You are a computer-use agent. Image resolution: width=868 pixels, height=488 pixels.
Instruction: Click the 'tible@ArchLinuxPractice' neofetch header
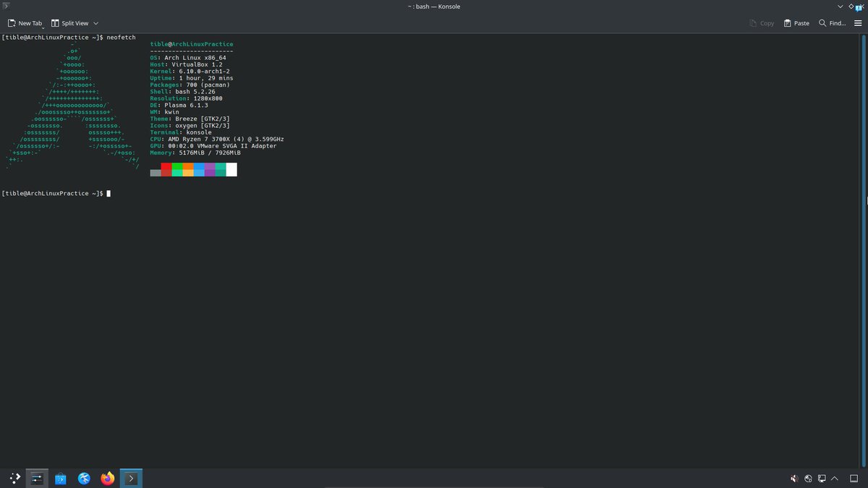[x=192, y=44]
